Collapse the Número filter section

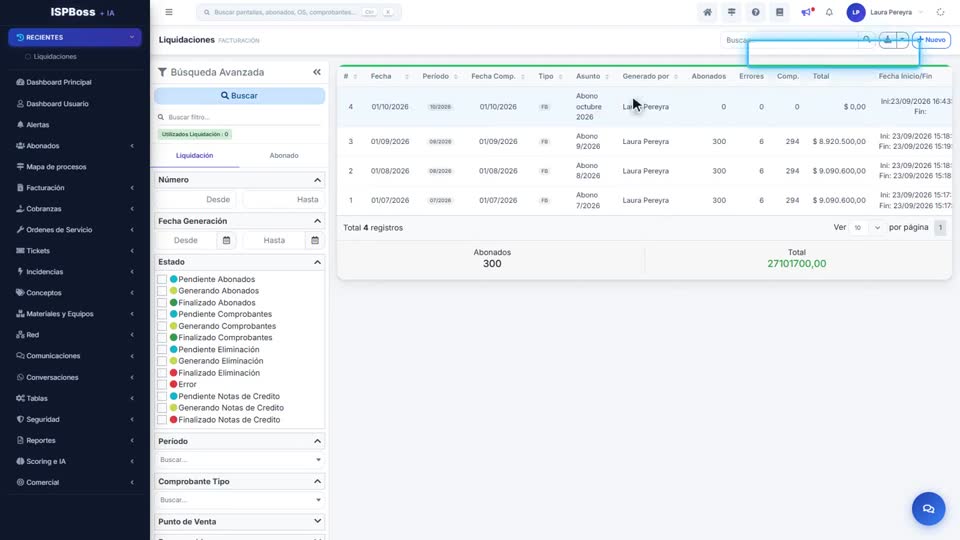[x=317, y=180]
